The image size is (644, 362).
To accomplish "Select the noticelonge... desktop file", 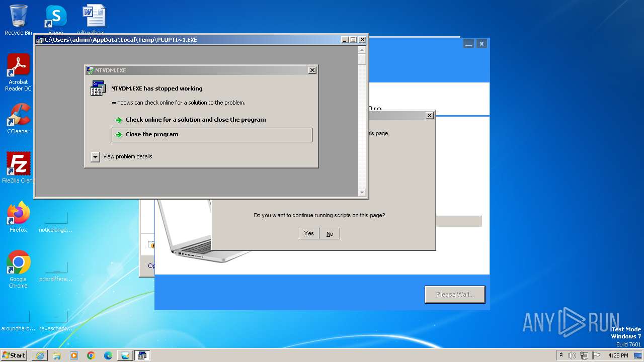I will 55,221.
